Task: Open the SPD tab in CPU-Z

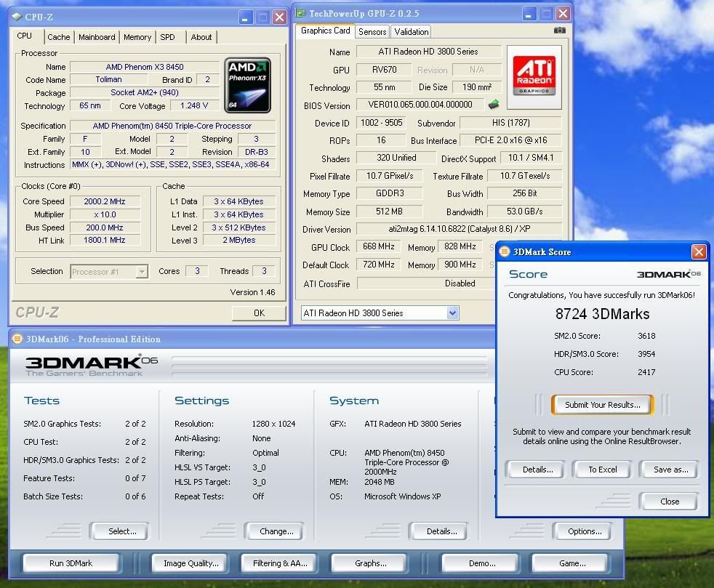Action: click(167, 37)
